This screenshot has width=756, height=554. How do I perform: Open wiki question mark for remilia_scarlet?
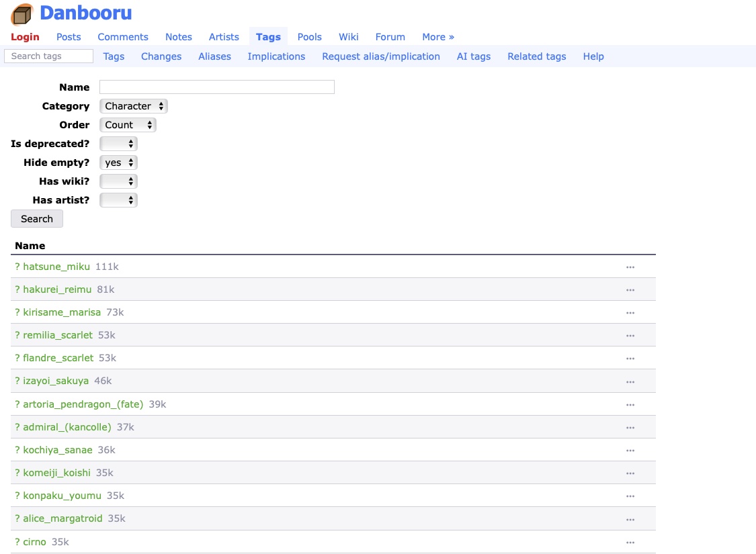click(x=17, y=335)
